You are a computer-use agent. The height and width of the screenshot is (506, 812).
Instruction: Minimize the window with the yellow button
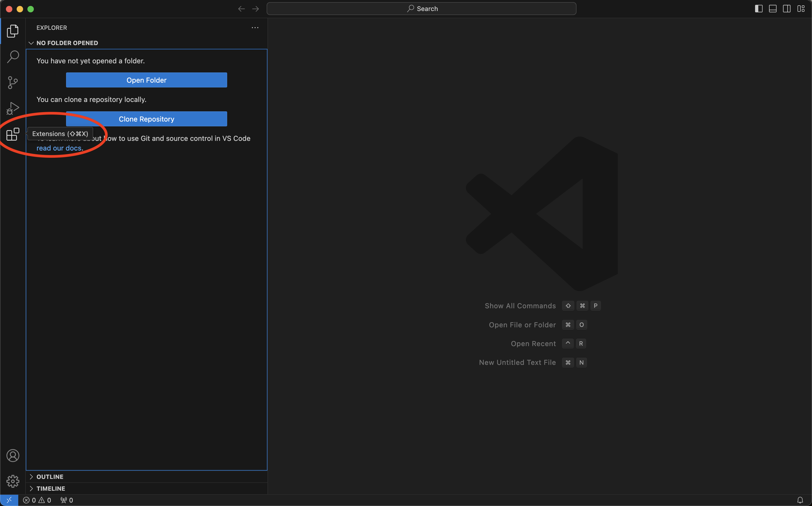(20, 9)
